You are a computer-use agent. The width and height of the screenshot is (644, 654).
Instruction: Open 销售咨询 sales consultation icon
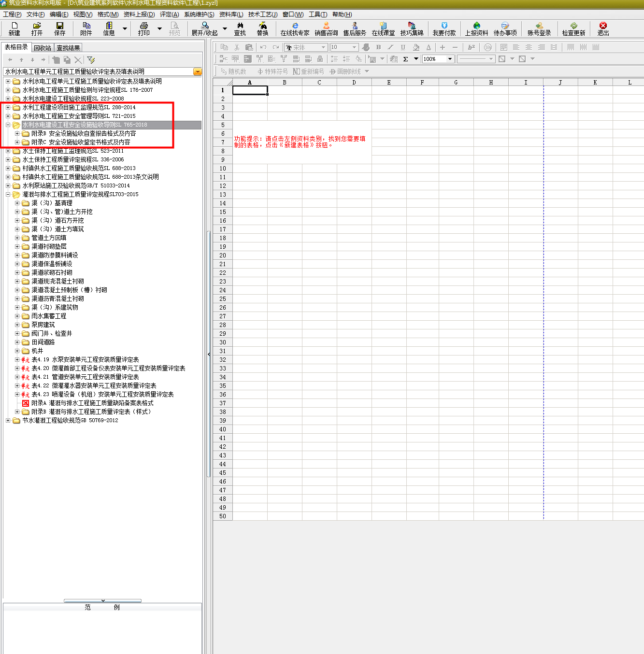click(x=326, y=29)
